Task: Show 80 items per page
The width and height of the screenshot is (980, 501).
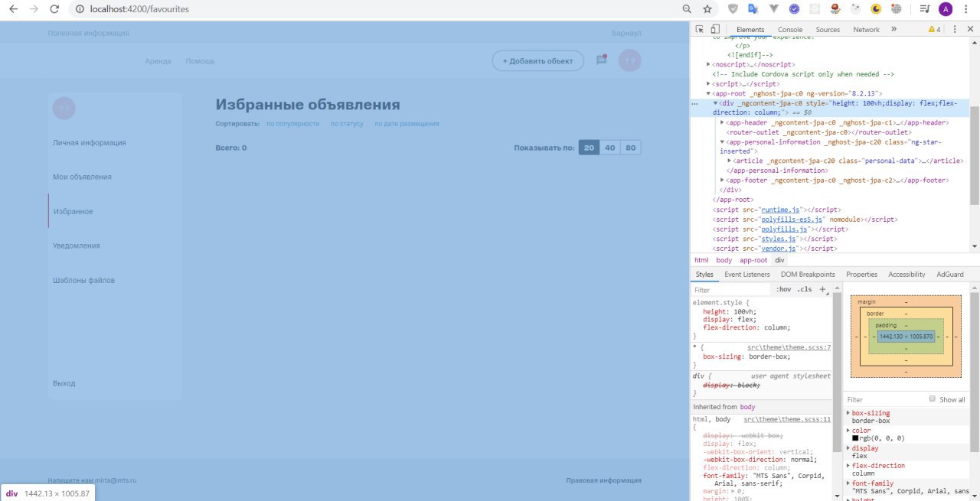Action: pos(631,148)
